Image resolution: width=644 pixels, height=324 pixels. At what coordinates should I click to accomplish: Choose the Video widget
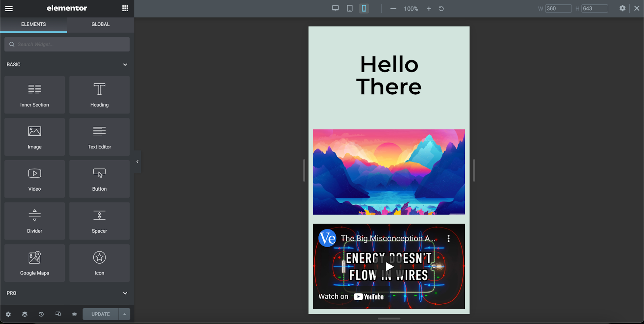point(35,179)
